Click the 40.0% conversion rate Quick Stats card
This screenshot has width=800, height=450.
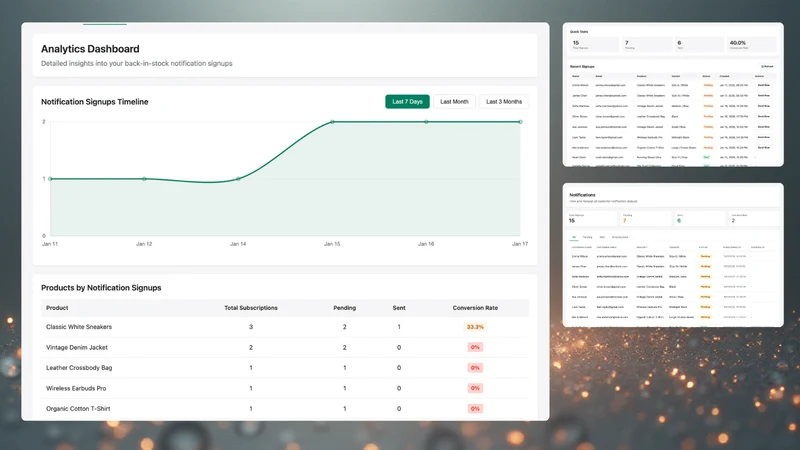[x=752, y=44]
